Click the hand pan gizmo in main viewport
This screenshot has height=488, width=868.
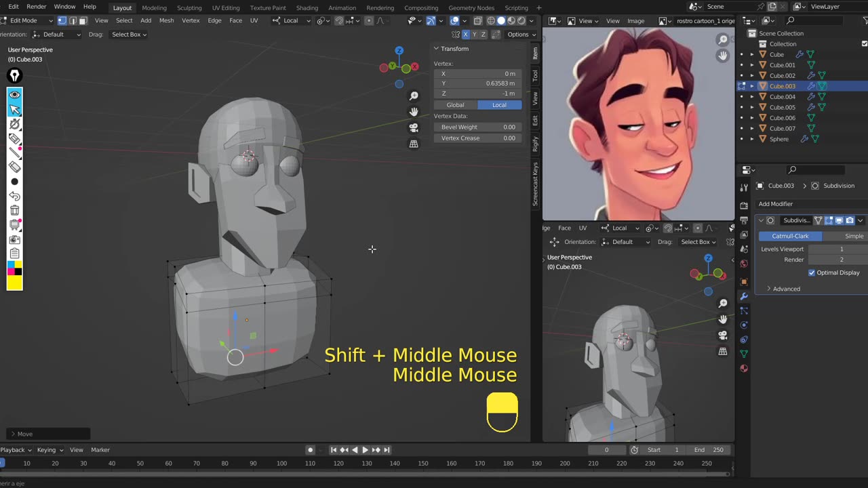click(414, 112)
